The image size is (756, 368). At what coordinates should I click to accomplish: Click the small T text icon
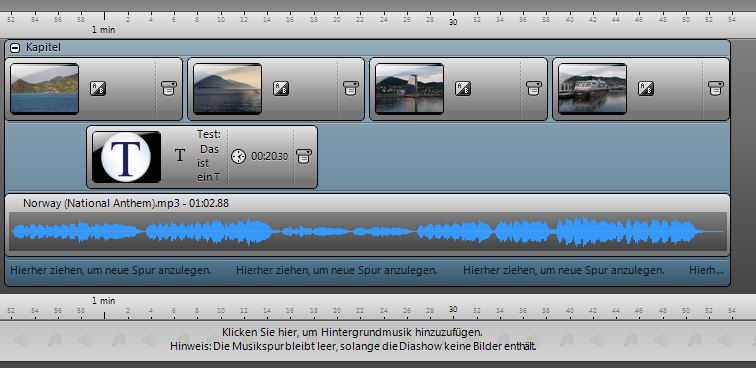(x=180, y=155)
